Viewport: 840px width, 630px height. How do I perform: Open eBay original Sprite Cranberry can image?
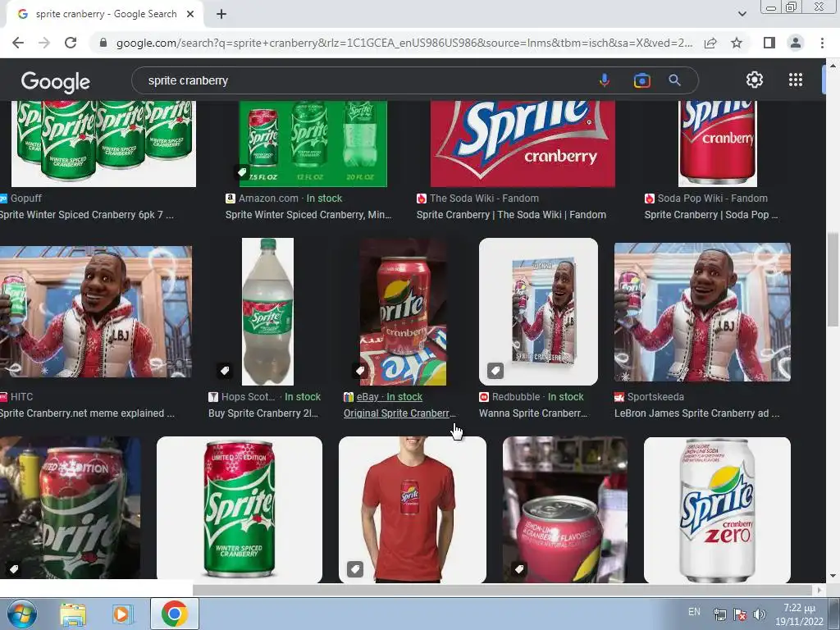tap(403, 312)
